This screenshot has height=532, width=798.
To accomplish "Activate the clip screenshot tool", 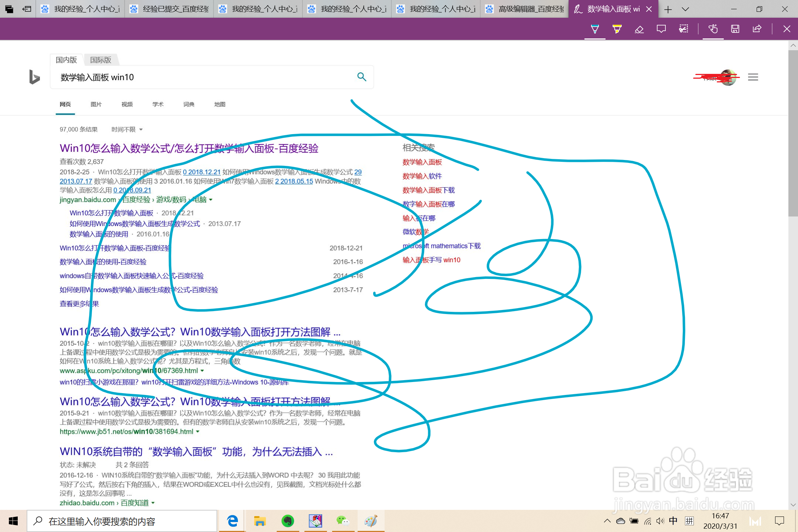I will pos(683,29).
